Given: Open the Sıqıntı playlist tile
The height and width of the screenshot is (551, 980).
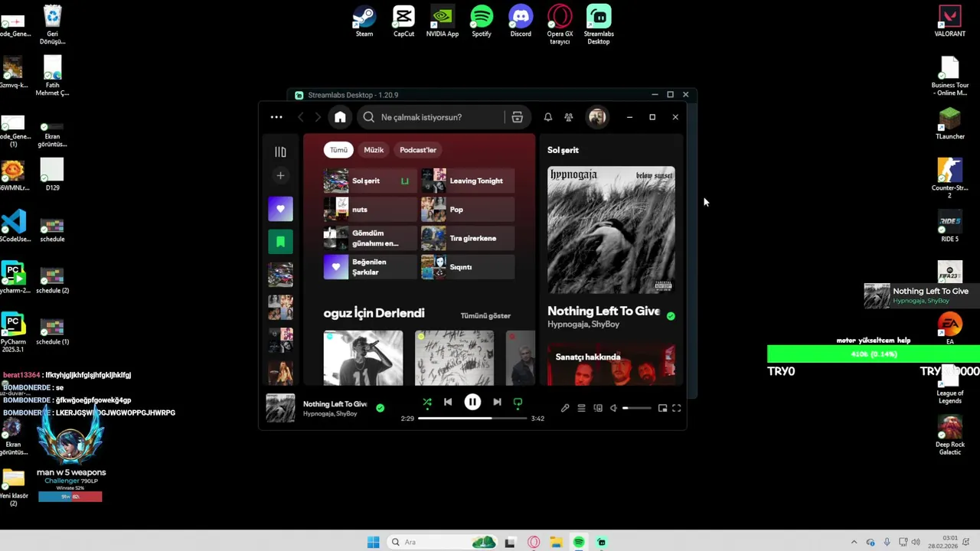Looking at the screenshot, I should coord(468,267).
